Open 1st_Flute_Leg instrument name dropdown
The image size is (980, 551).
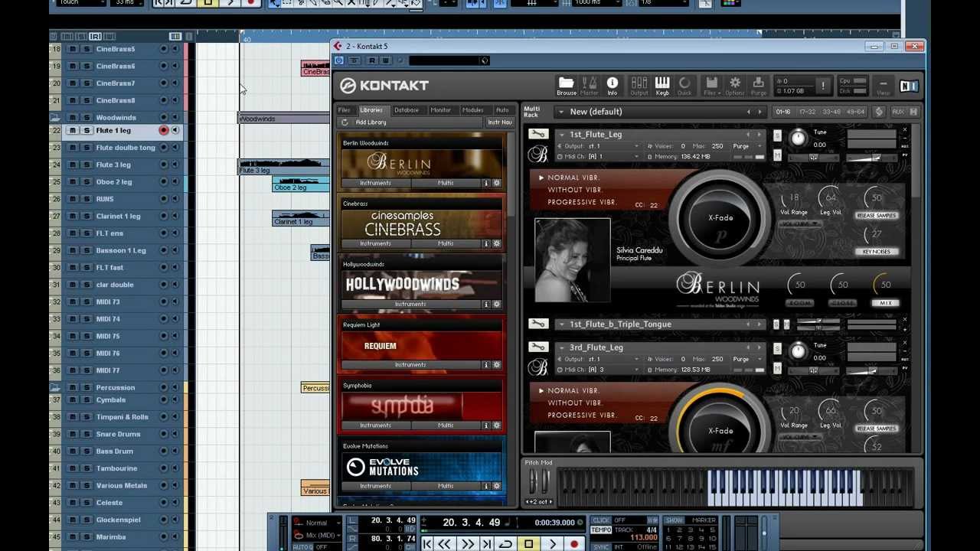click(561, 135)
